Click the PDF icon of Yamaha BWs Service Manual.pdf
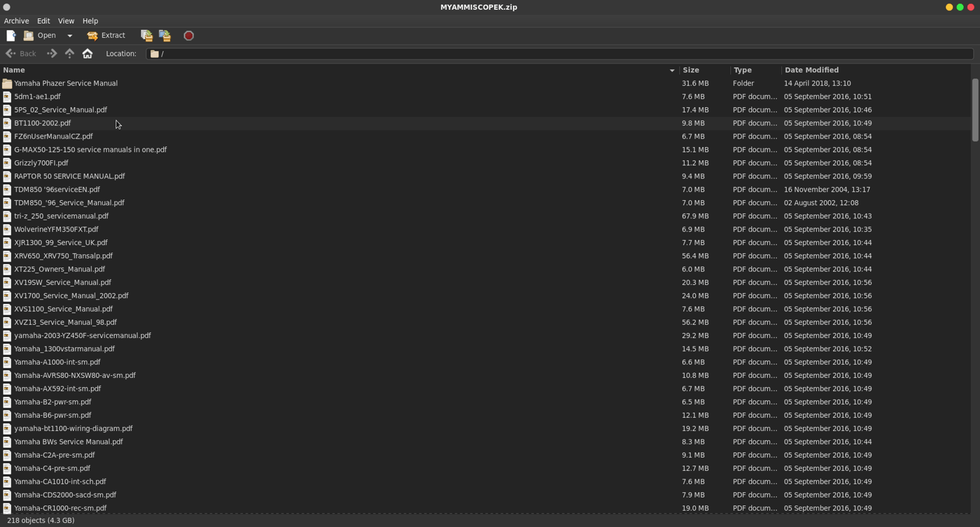The image size is (980, 527). tap(7, 442)
